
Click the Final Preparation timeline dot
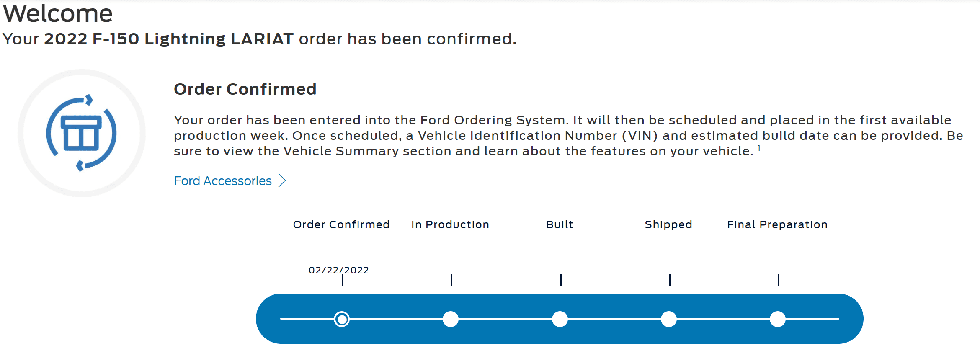[778, 319]
